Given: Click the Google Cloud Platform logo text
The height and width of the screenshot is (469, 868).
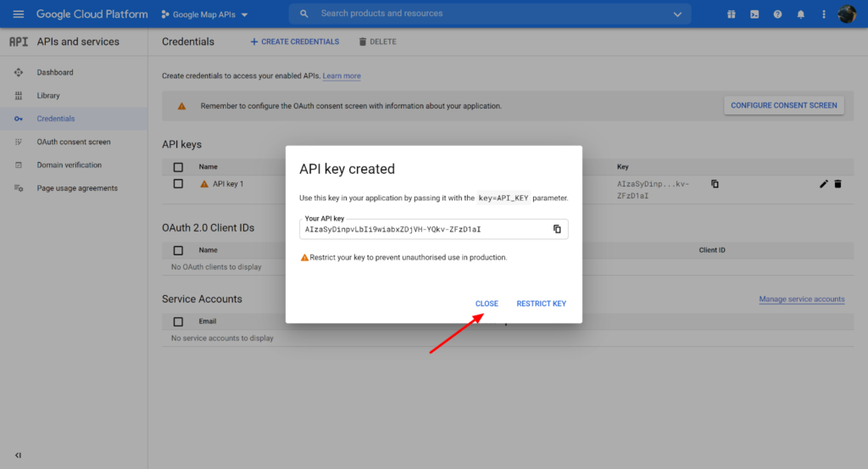Looking at the screenshot, I should [92, 14].
